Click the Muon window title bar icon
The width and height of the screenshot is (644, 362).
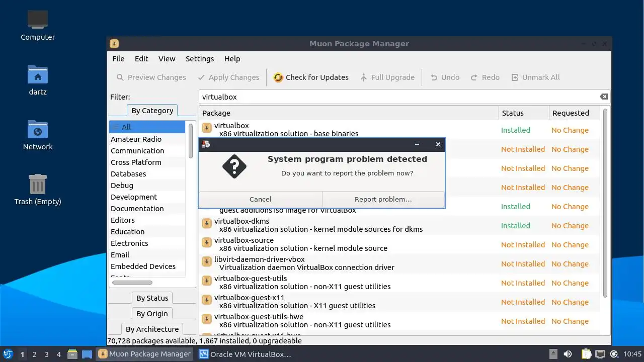click(114, 44)
